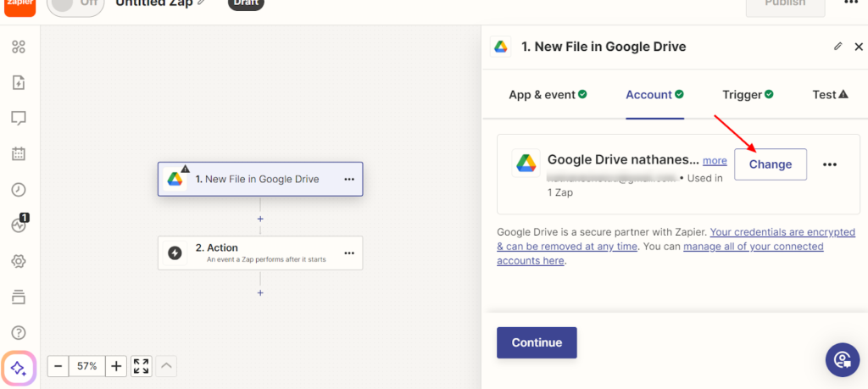Open the help question mark icon
Viewport: 868px width, 389px height.
pos(19,332)
